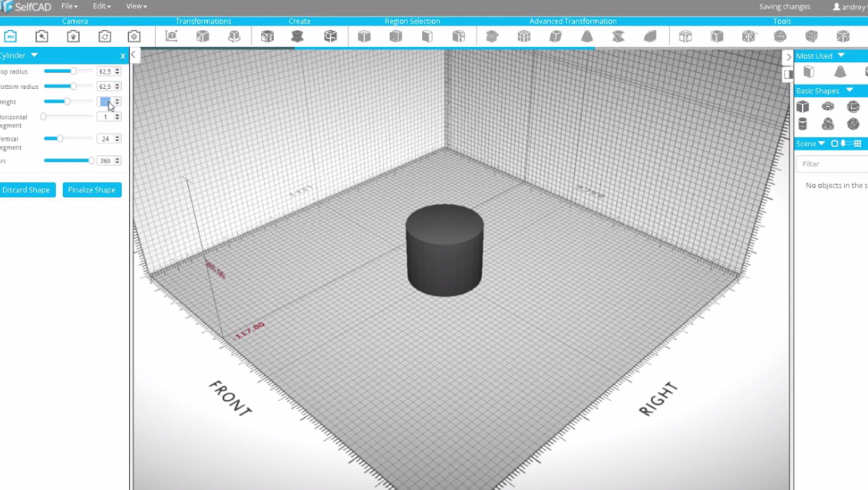Image resolution: width=868 pixels, height=490 pixels.
Task: Click Finalize Shape
Action: point(92,189)
